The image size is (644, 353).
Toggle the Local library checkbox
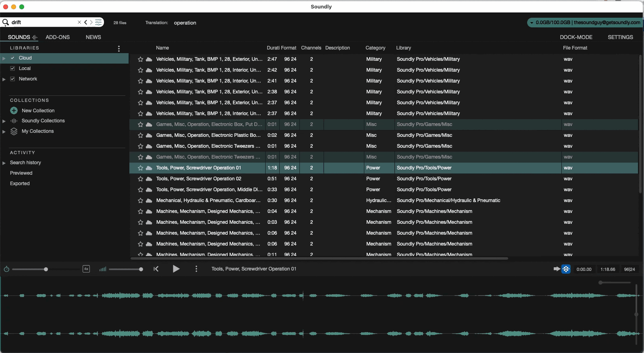click(x=12, y=68)
